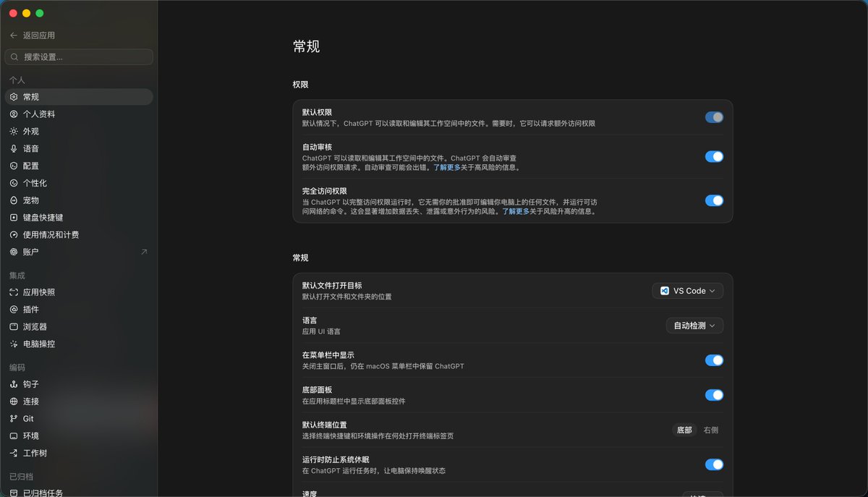Viewport: 868px width, 497px height.
Task: Toggle the 底部面板 switch
Action: pyautogui.click(x=714, y=395)
